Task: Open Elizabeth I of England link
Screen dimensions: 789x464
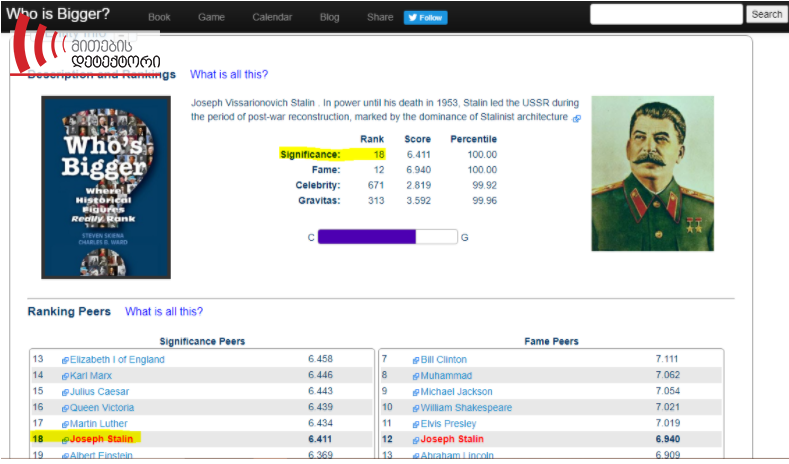Action: coord(117,360)
